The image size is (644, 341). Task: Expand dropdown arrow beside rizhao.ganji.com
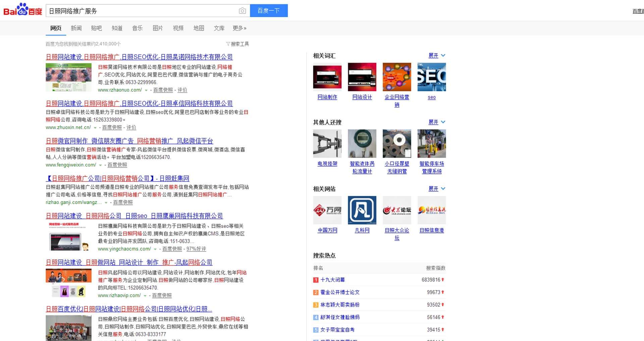pos(106,203)
